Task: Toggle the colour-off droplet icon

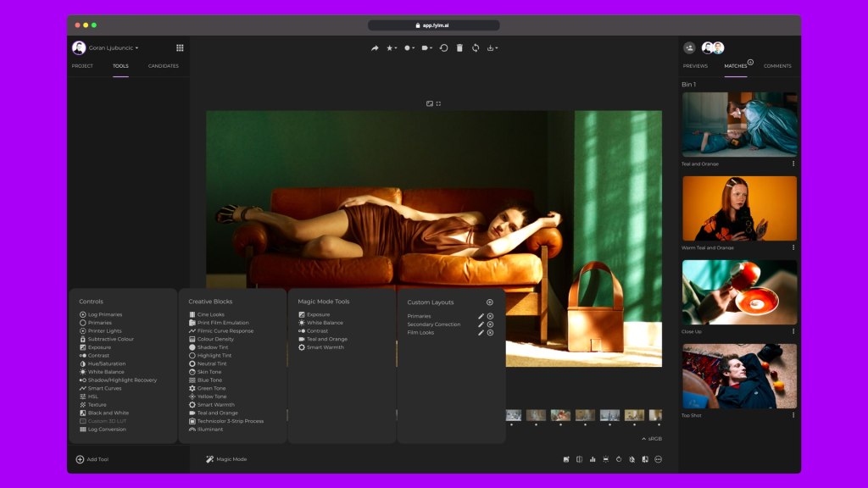Action: 632,459
